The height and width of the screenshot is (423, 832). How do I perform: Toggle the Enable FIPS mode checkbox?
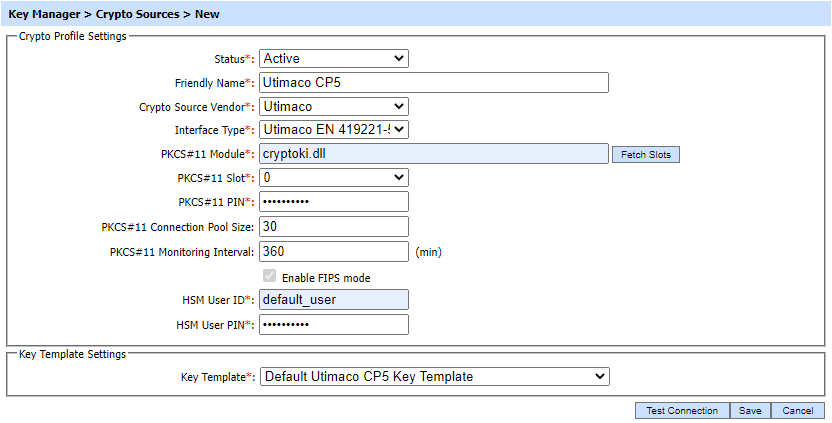click(268, 277)
